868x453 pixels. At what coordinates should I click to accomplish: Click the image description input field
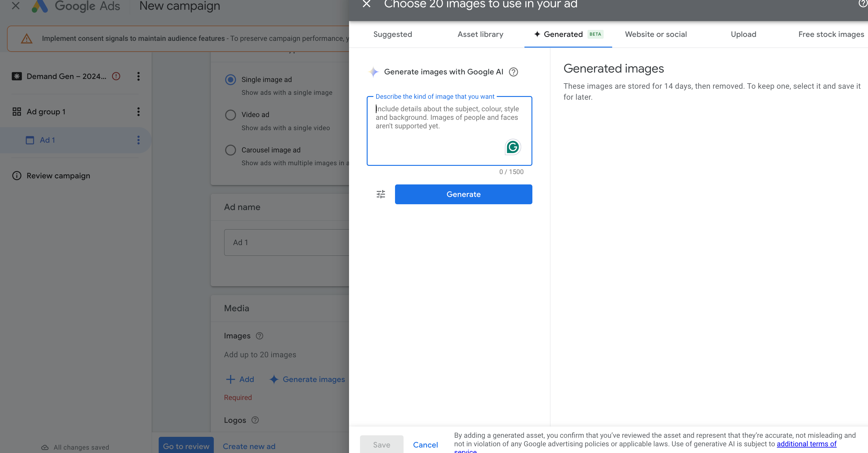coord(450,129)
